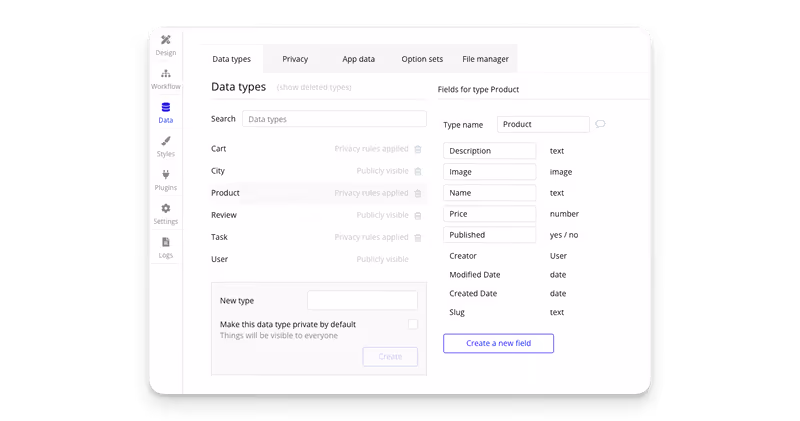Select the Product data type
This screenshot has height=421, width=800.
[225, 192]
